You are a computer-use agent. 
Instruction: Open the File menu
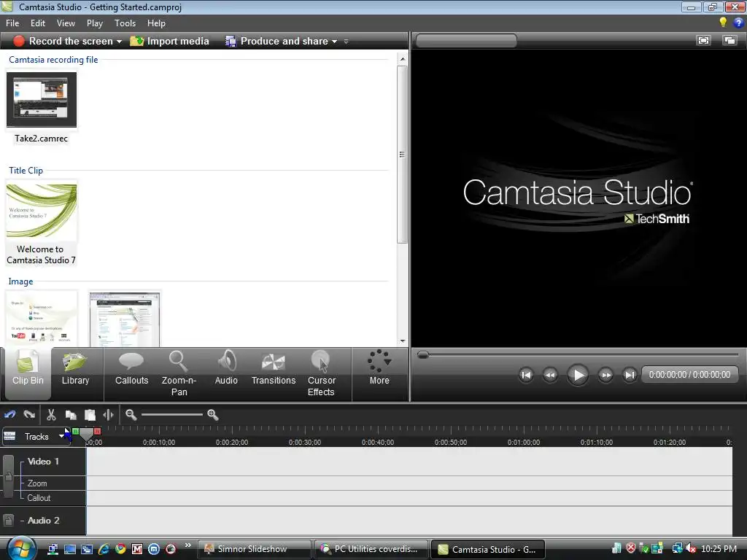pos(12,23)
